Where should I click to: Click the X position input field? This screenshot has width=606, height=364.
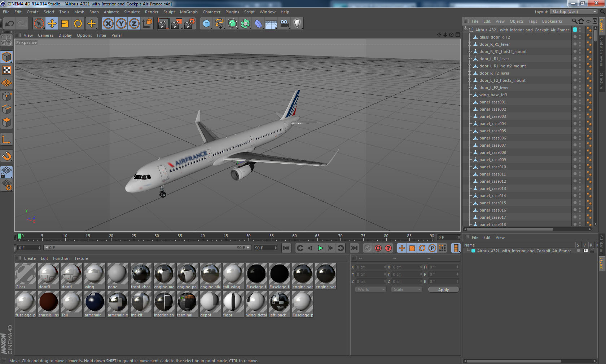[371, 267]
